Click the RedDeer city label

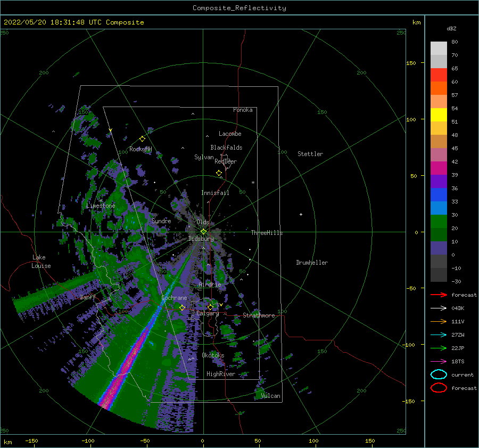click(x=226, y=161)
